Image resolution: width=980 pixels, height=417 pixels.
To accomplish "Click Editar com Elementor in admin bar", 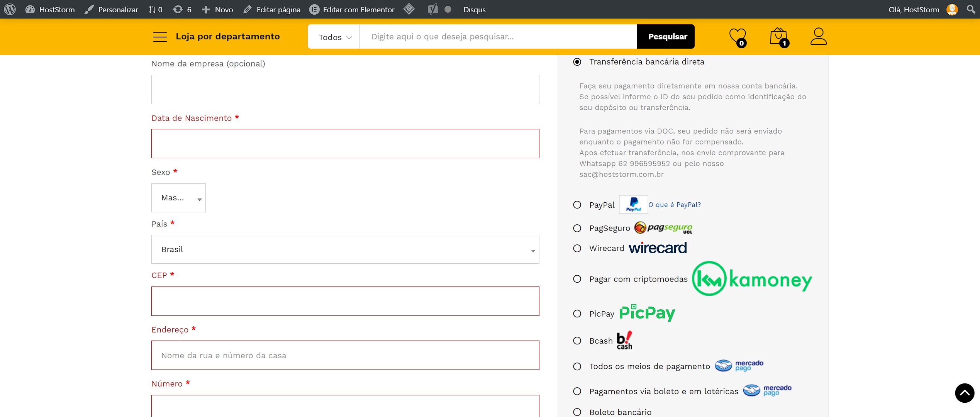I will click(352, 9).
